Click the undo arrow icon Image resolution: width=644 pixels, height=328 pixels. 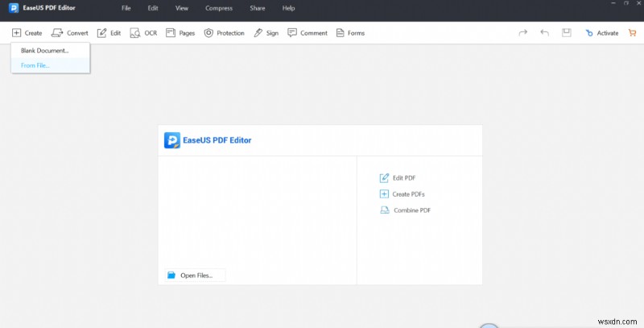point(545,33)
